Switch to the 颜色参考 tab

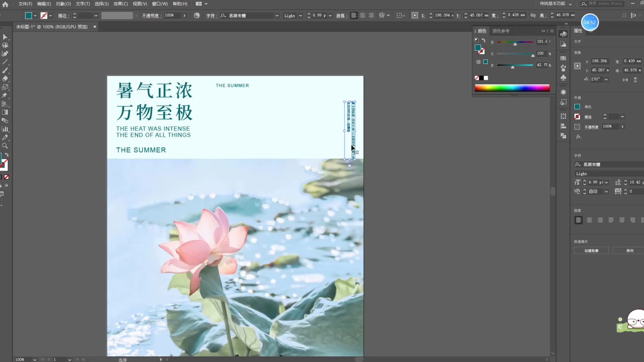[x=501, y=31]
